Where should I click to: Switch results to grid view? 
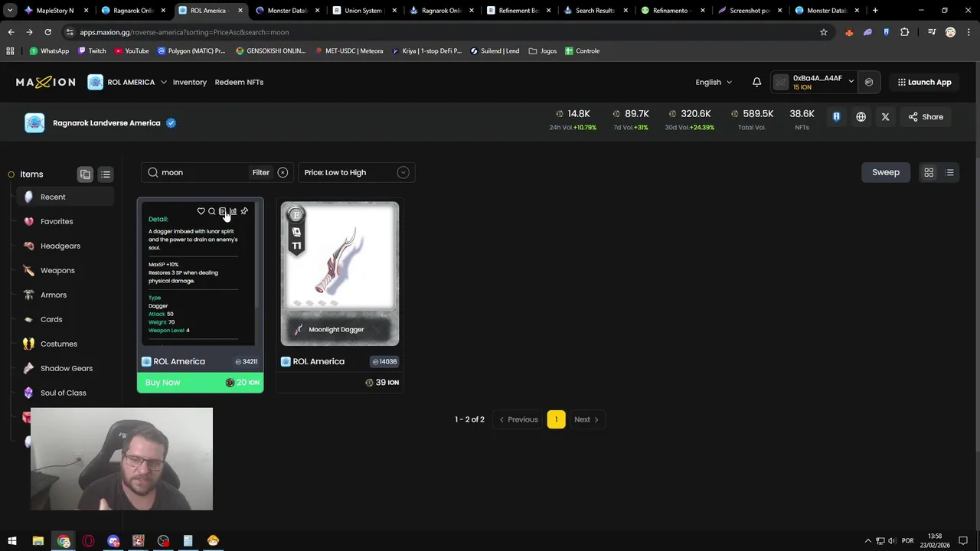929,173
